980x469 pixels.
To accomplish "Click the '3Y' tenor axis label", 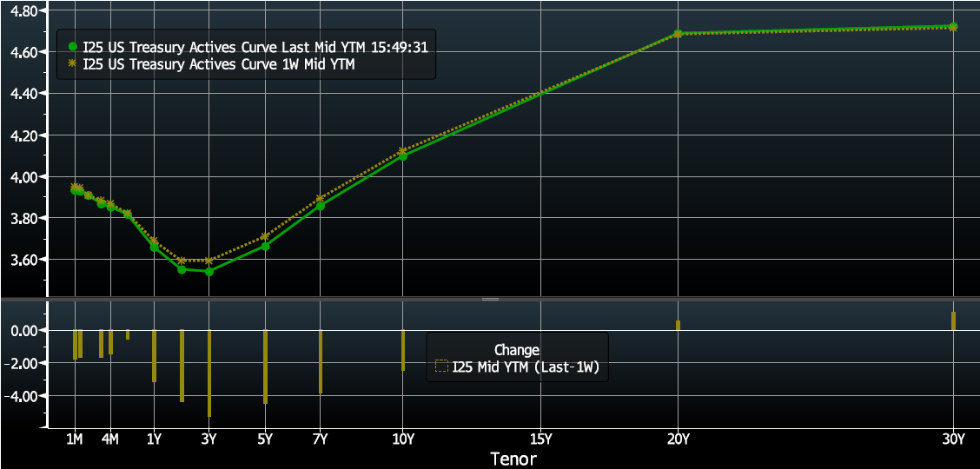I will click(x=209, y=439).
